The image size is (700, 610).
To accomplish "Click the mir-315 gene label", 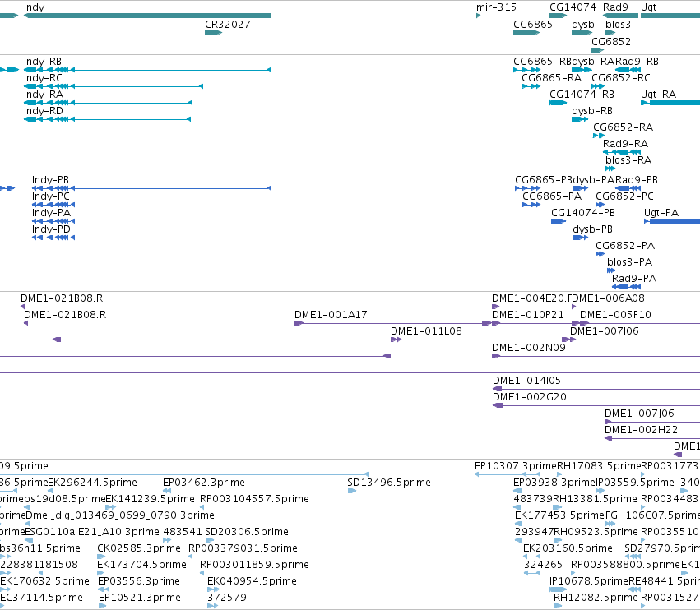I will pyautogui.click(x=496, y=7).
